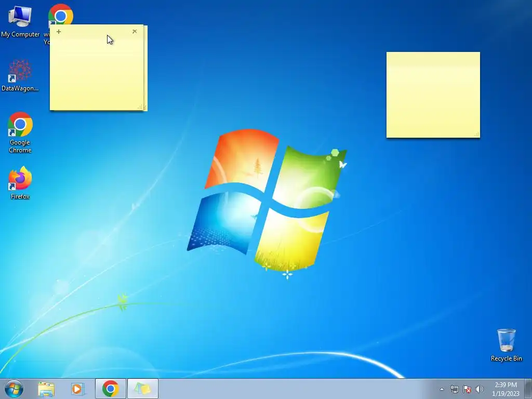Open the Google Chrome desktop shortcut

click(x=20, y=132)
